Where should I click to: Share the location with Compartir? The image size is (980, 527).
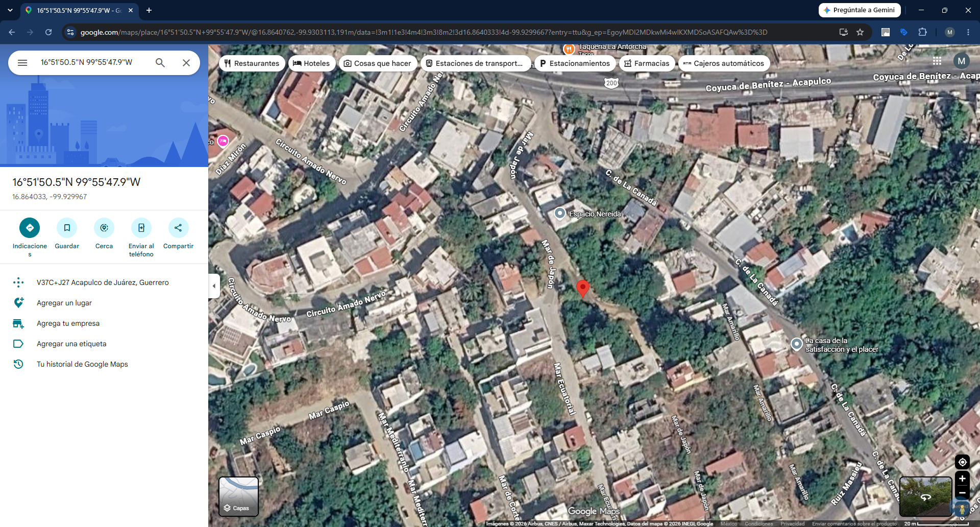pyautogui.click(x=178, y=234)
